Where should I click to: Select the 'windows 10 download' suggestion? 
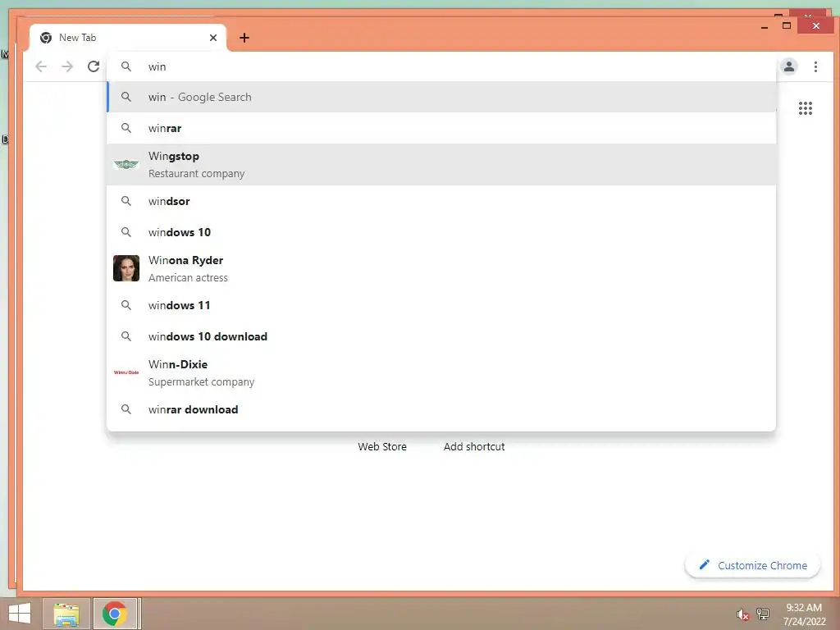pyautogui.click(x=441, y=336)
